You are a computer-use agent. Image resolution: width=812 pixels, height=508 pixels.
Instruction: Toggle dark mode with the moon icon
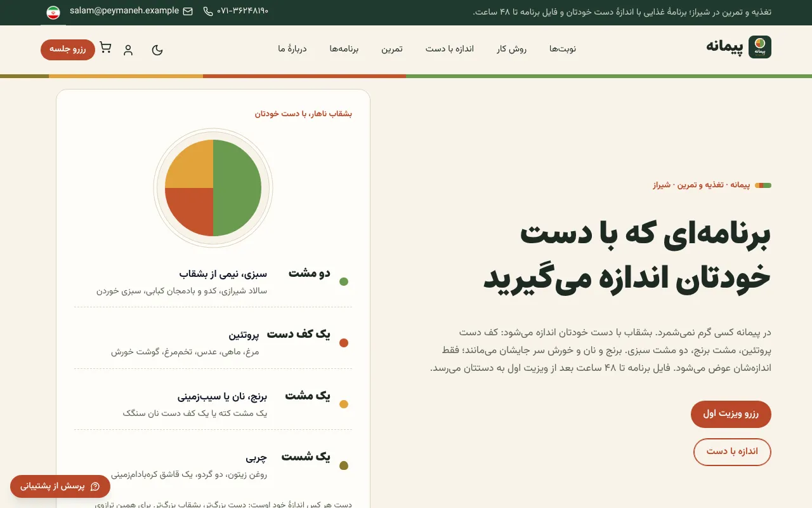pos(157,50)
